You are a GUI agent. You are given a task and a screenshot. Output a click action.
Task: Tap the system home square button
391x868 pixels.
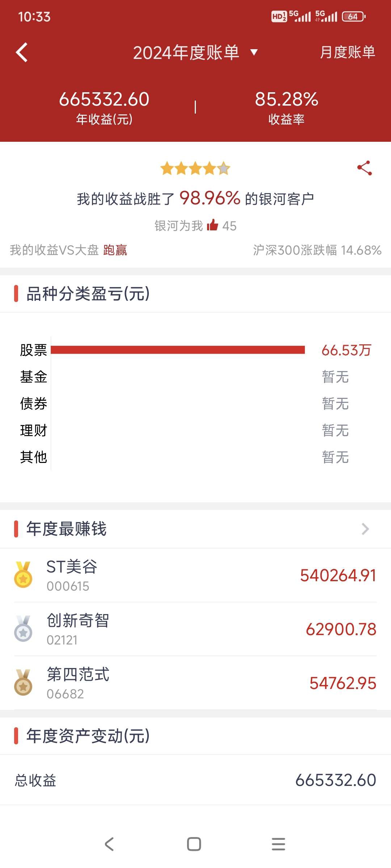tap(194, 844)
